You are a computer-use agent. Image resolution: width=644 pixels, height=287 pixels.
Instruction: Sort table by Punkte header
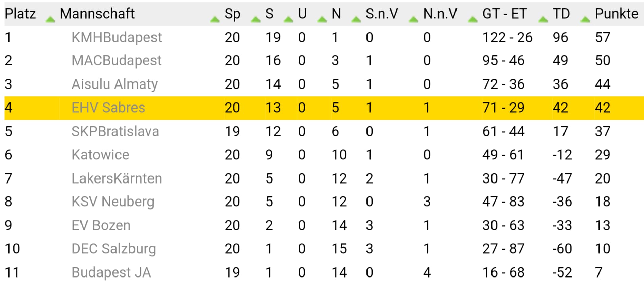coord(616,14)
